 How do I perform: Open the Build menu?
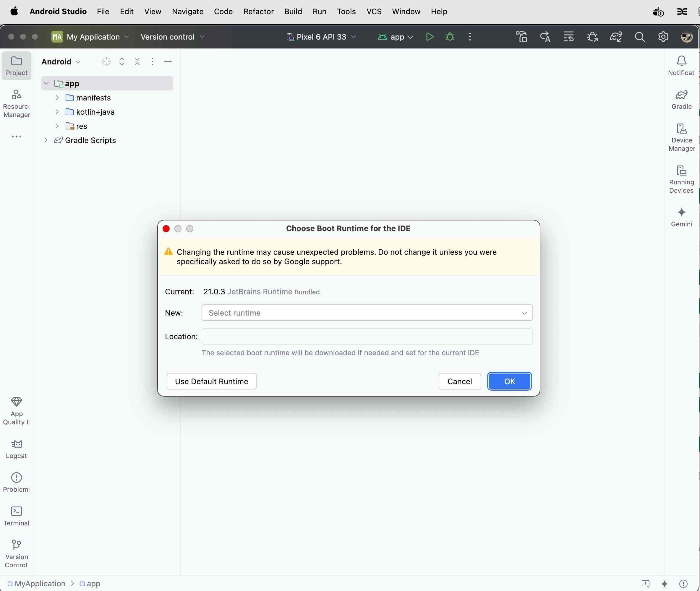[x=293, y=12]
